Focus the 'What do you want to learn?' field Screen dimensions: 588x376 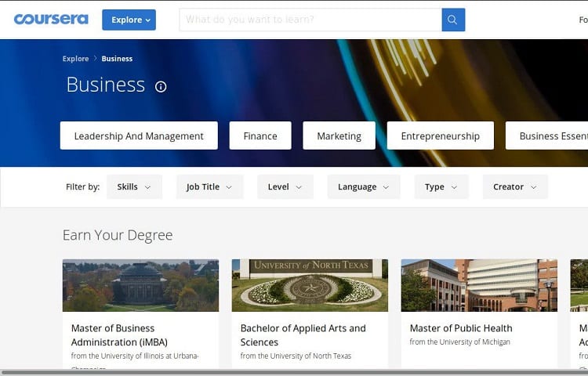pyautogui.click(x=310, y=20)
